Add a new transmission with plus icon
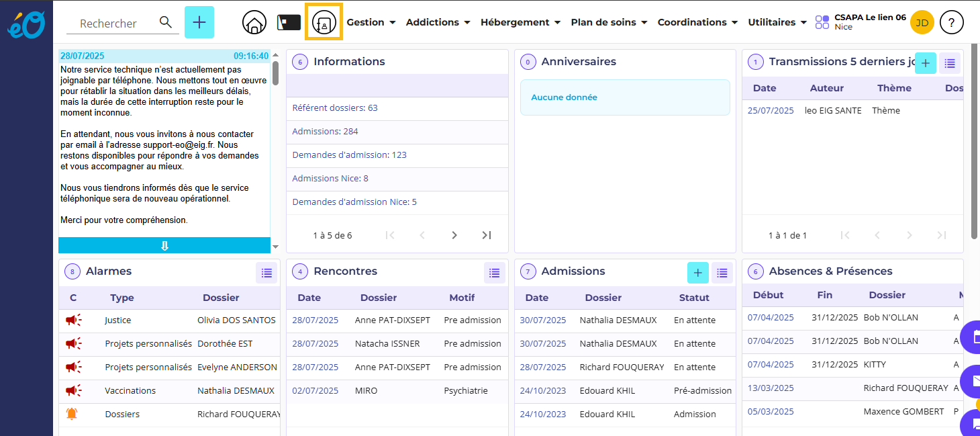 click(926, 63)
